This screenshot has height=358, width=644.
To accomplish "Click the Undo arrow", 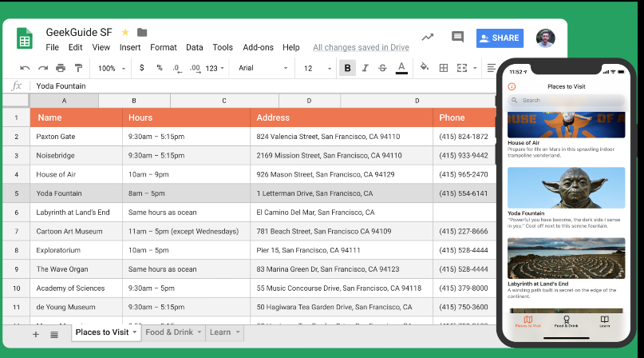I will 25,68.
